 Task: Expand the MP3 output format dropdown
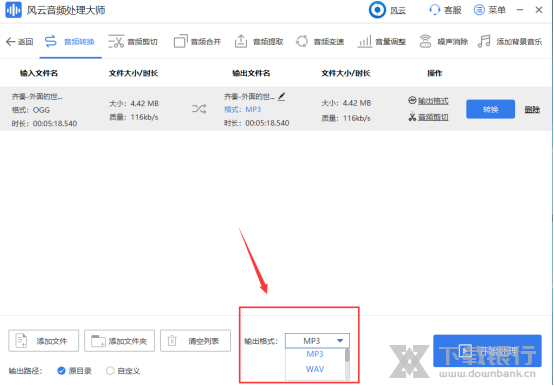click(x=317, y=341)
